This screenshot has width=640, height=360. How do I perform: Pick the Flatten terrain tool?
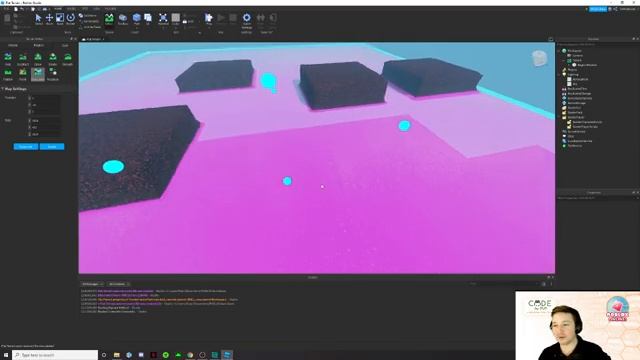point(8,75)
